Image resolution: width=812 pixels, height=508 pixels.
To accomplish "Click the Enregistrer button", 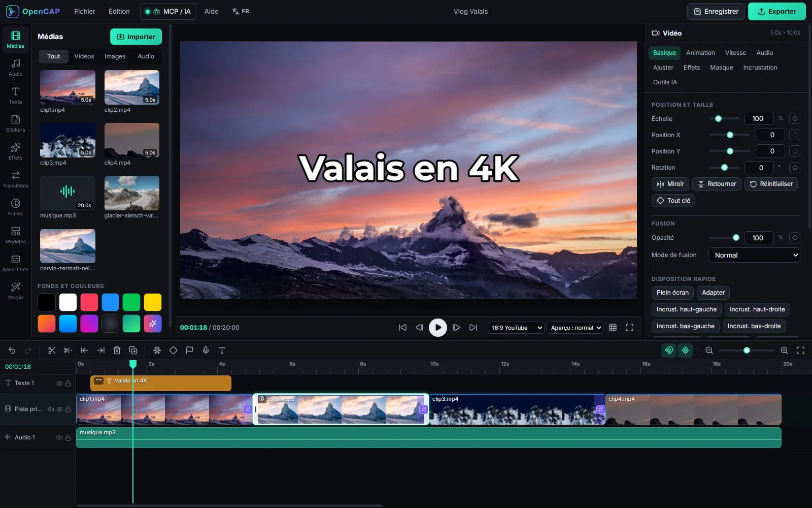I will 716,11.
